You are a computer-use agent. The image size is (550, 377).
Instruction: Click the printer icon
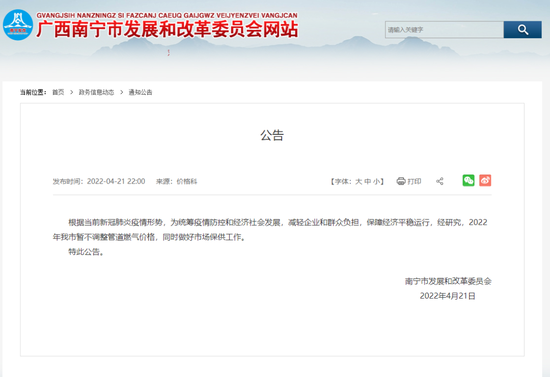(401, 181)
